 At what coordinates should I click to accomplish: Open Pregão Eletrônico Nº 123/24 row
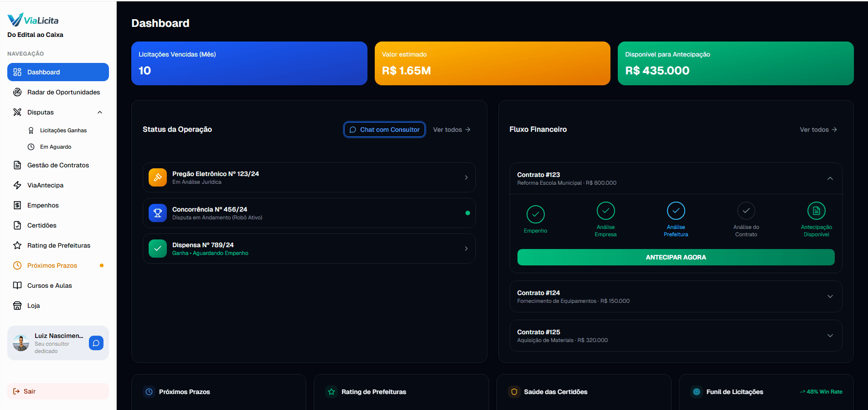(309, 177)
